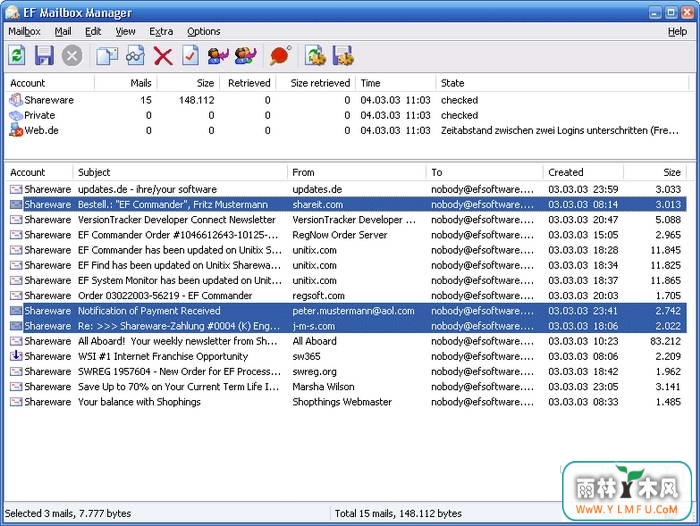Click sender 'Marsha Wilson'

(323, 387)
